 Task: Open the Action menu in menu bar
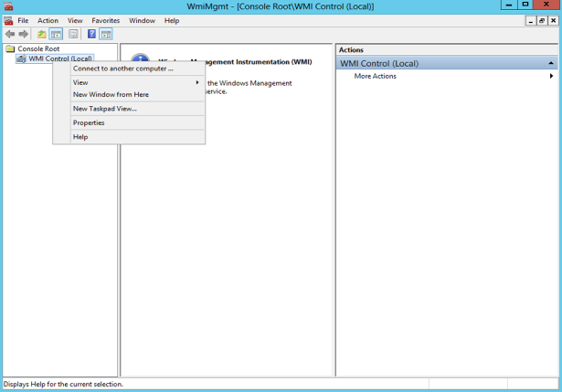[x=48, y=20]
